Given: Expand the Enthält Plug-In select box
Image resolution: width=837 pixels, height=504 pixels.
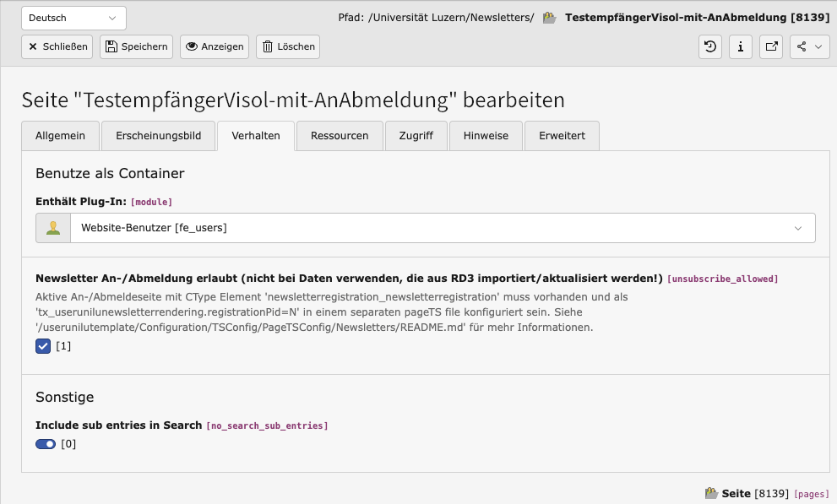Looking at the screenshot, I should (x=443, y=228).
